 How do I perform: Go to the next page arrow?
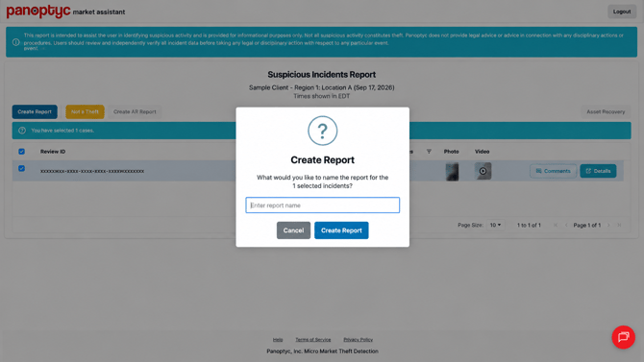(608, 225)
